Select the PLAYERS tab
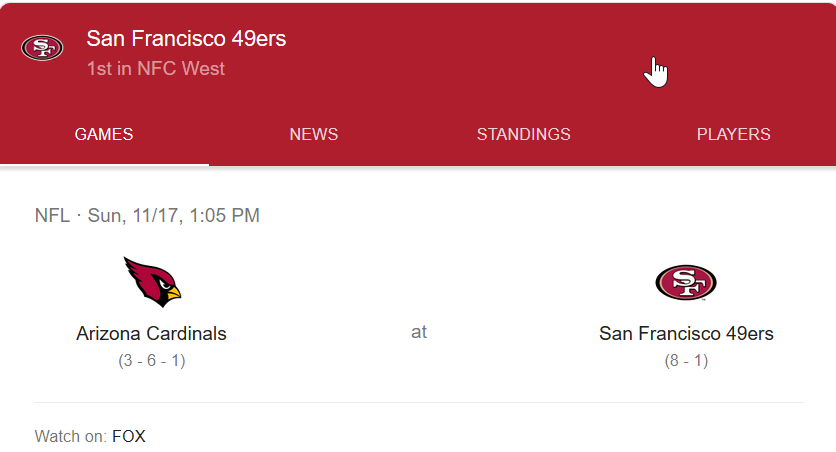Image resolution: width=836 pixels, height=452 pixels. (734, 134)
